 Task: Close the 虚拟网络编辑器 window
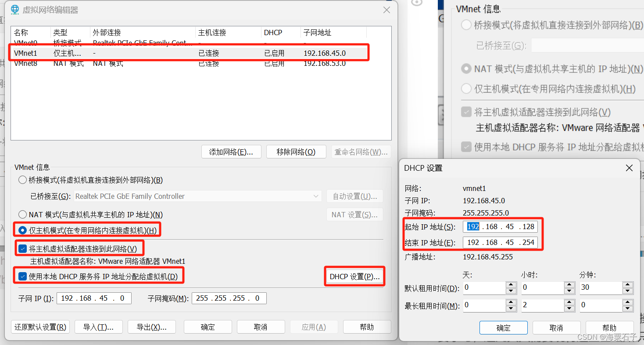click(386, 10)
